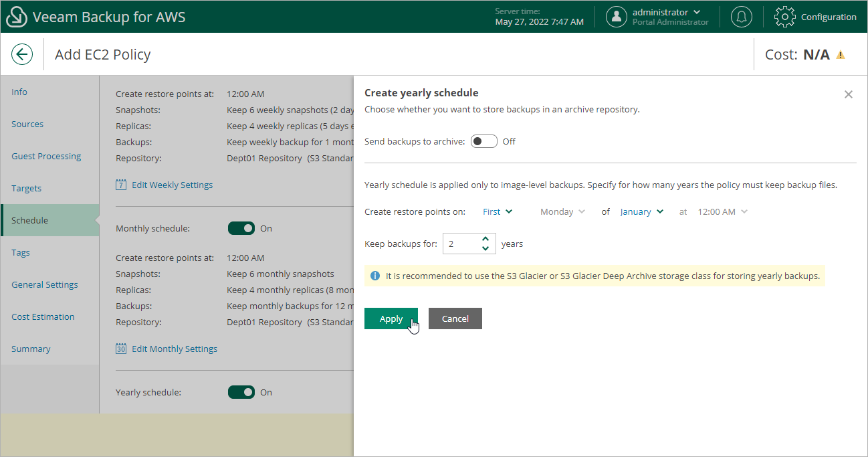This screenshot has width=868, height=457.
Task: Expand the administrator account dropdown
Action: (696, 11)
